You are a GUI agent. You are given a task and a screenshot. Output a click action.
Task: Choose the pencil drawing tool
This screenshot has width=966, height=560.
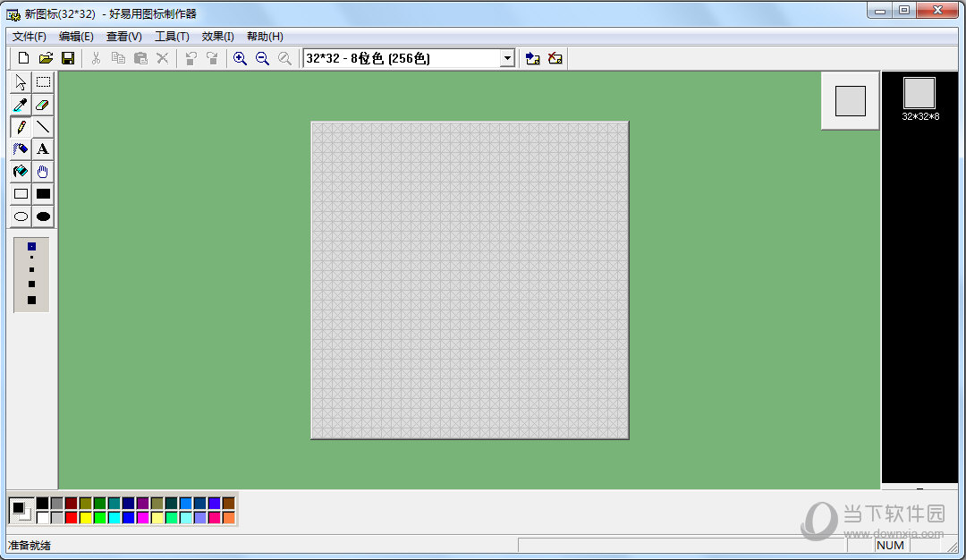21,127
